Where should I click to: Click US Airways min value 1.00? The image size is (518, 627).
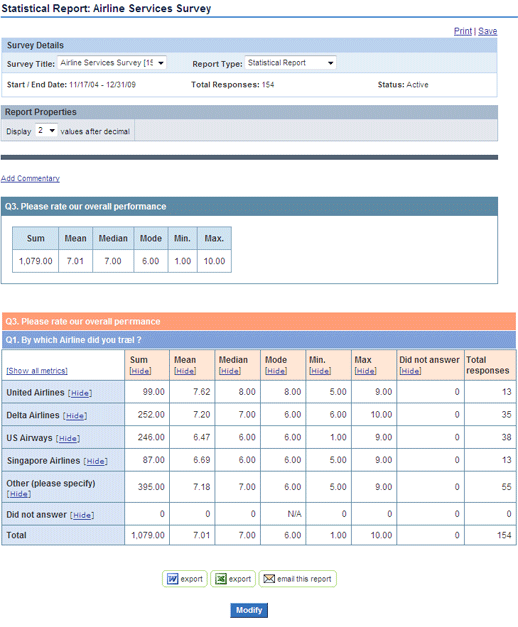click(x=338, y=437)
